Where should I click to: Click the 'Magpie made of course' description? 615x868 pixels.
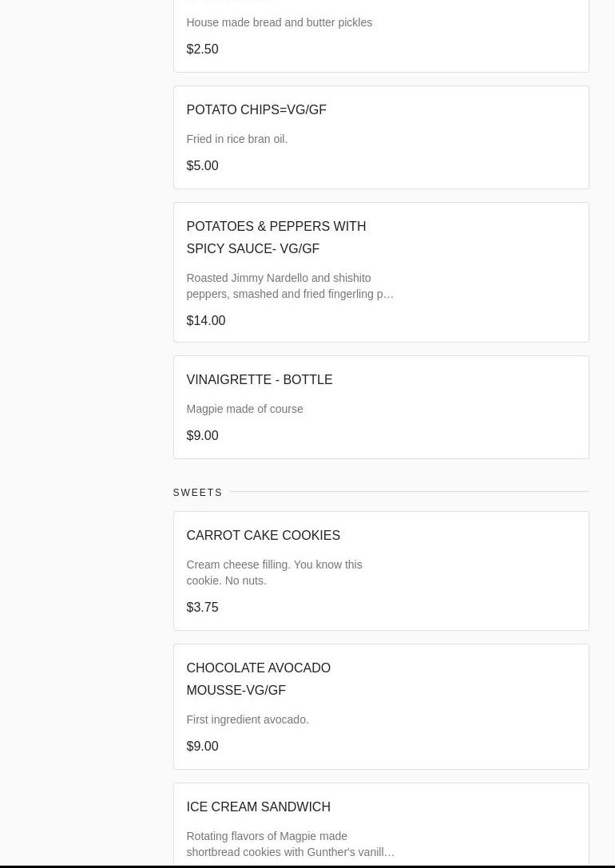tap(244, 409)
